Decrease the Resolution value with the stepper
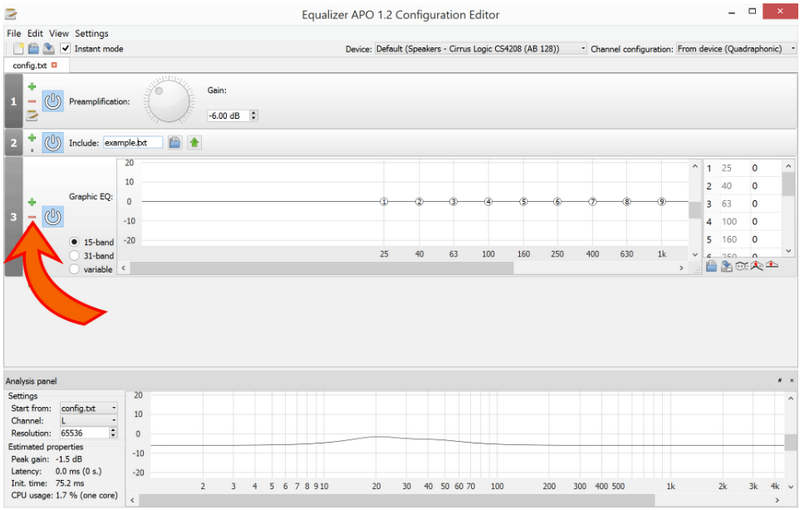The height and width of the screenshot is (510, 800). coord(113,436)
